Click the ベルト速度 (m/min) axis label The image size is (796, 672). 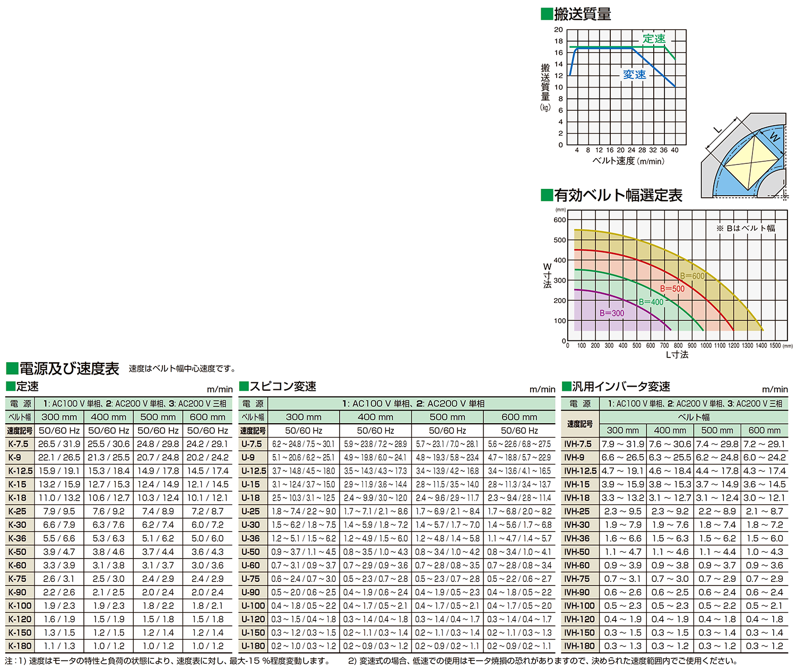point(628,161)
